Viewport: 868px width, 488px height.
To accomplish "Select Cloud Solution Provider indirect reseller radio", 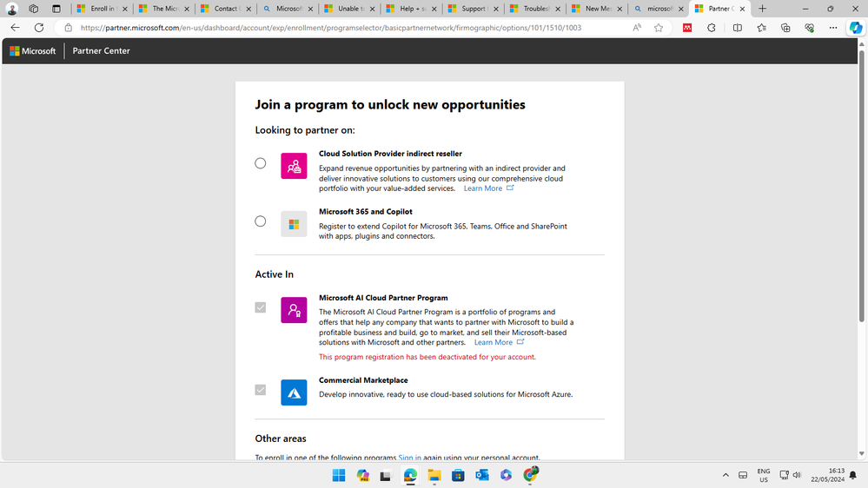I will (x=260, y=163).
